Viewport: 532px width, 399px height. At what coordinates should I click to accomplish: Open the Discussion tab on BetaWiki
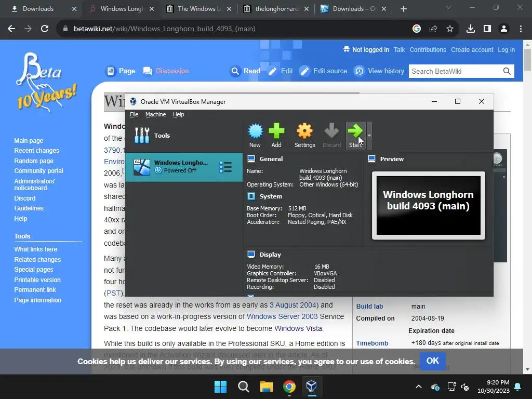coord(166,71)
